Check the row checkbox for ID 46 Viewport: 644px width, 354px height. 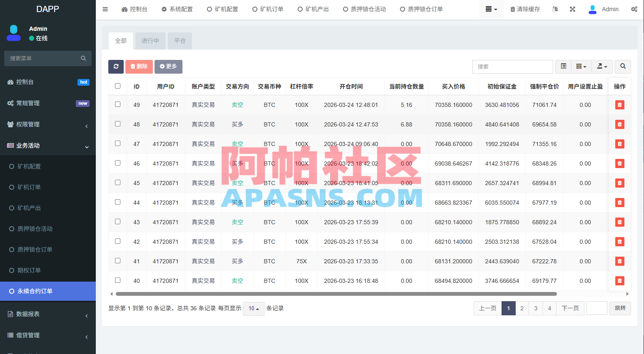click(x=117, y=163)
